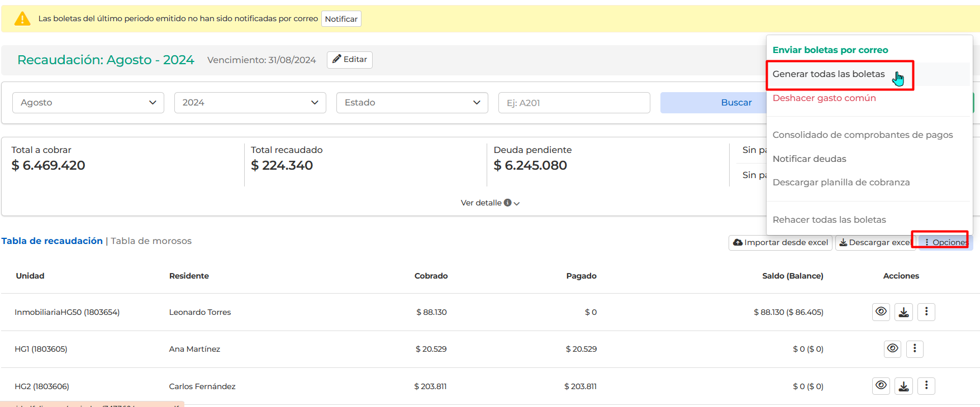Click the eye icon in Ana Martínez row

(x=893, y=348)
